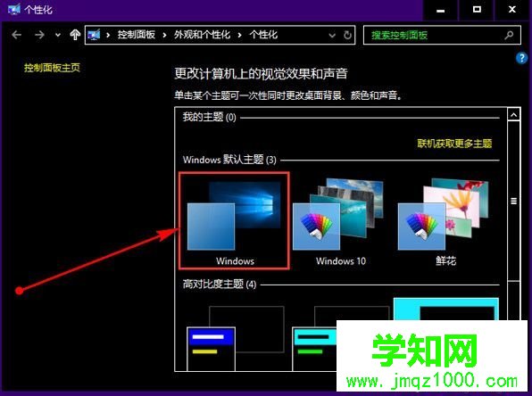532x396 pixels.
Task: Select the Windows 10 theme
Action: (x=340, y=220)
